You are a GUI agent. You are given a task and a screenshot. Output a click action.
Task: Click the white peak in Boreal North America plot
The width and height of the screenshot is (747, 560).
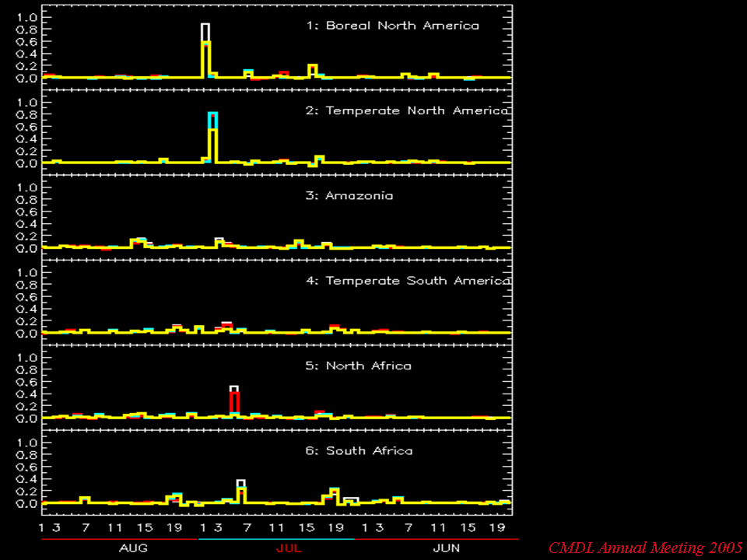click(x=205, y=32)
